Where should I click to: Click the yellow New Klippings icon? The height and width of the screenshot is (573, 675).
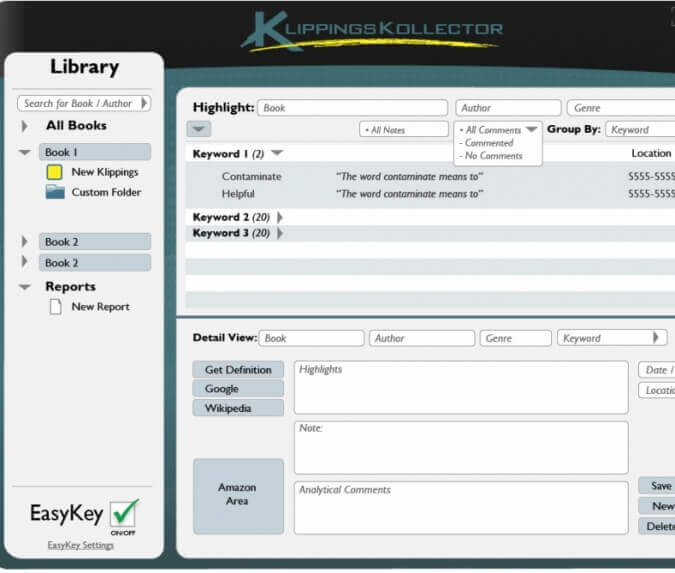54,172
